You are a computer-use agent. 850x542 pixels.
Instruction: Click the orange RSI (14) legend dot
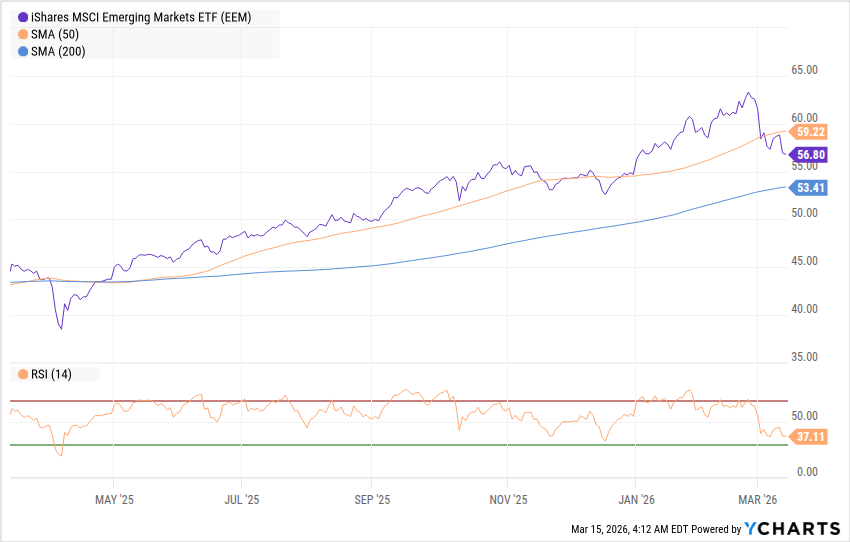point(23,375)
